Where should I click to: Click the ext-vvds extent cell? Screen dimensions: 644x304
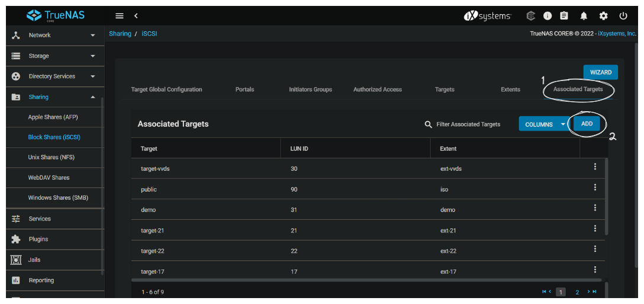coord(450,169)
